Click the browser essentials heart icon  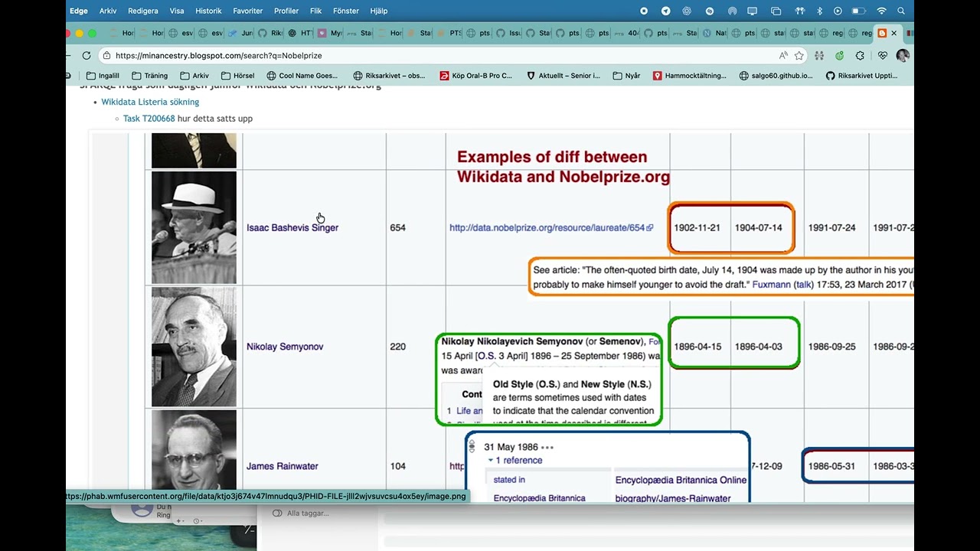pos(882,56)
